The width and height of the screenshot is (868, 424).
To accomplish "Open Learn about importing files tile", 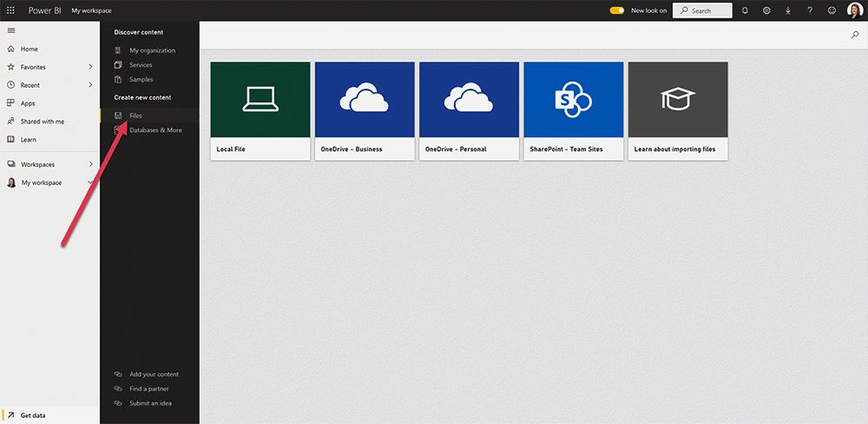I will click(x=678, y=111).
